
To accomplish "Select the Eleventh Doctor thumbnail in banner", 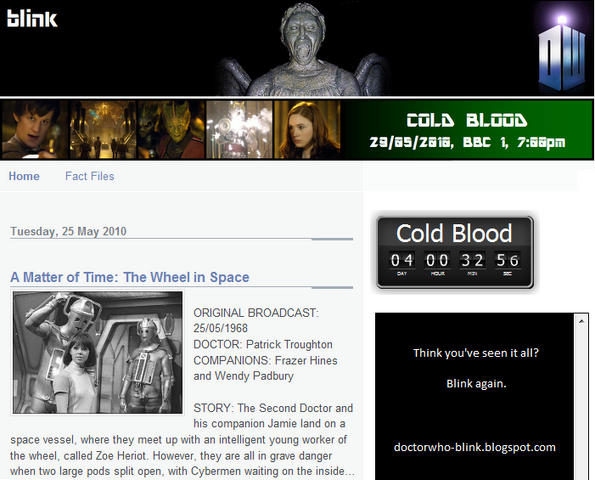I will 35,129.
